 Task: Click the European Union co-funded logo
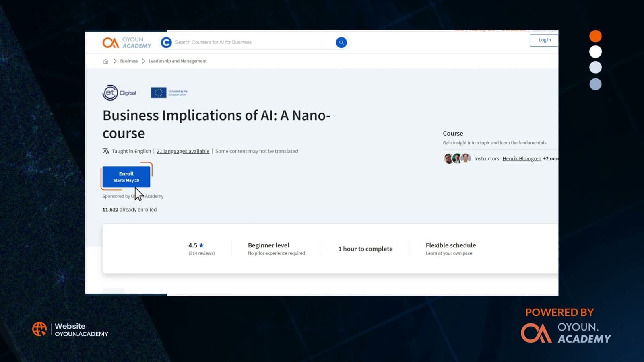click(x=169, y=93)
